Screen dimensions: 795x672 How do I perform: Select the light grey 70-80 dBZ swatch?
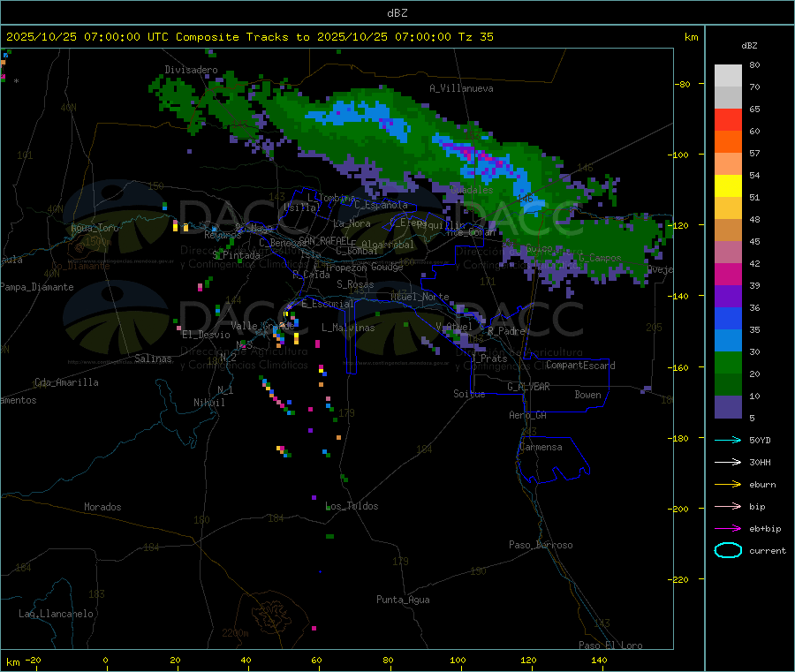pyautogui.click(x=728, y=76)
